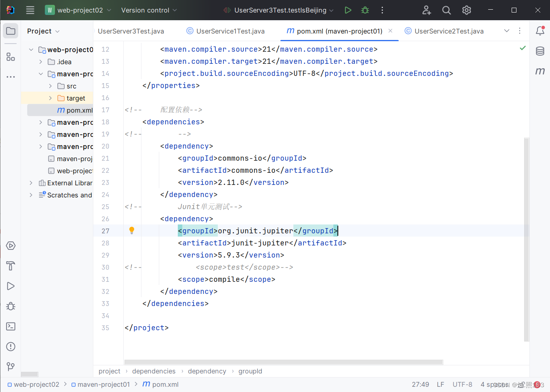550x392 pixels.
Task: Click the dependencies breadcrumb below the editor
Action: click(x=154, y=371)
